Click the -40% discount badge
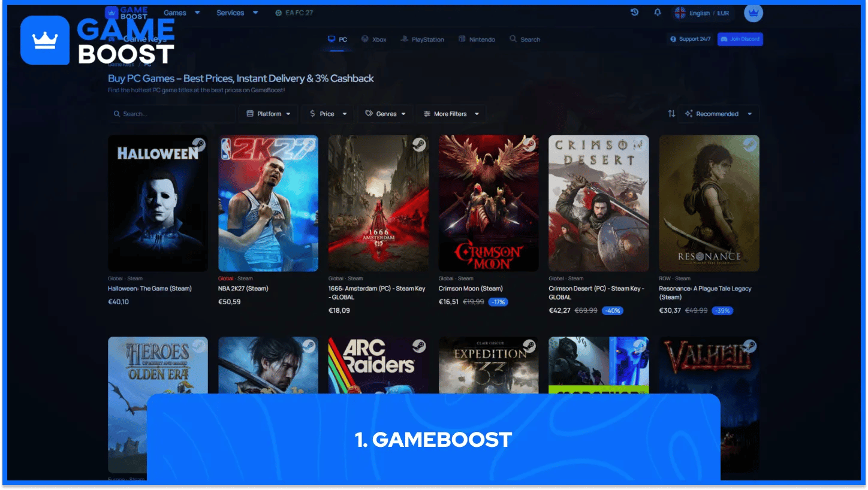 tap(613, 311)
